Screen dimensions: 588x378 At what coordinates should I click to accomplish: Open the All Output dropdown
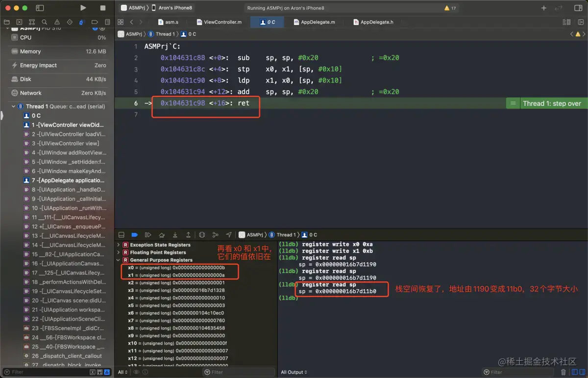[294, 372]
